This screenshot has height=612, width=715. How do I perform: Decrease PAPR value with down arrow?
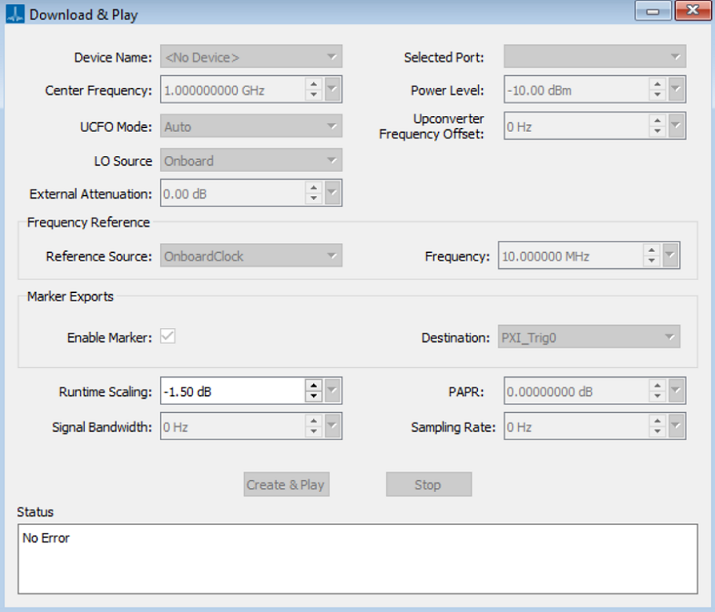click(x=658, y=396)
